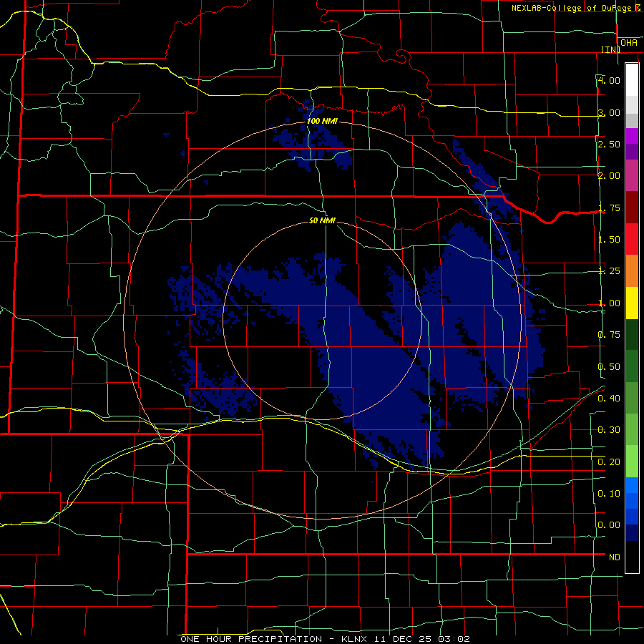Click the white 4.00 inch legend swatch
This screenshot has height=644, width=644.
tap(632, 80)
